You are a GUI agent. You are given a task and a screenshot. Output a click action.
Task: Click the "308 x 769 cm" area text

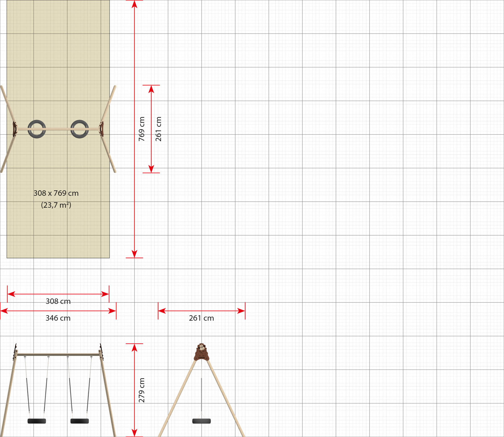[x=56, y=193]
